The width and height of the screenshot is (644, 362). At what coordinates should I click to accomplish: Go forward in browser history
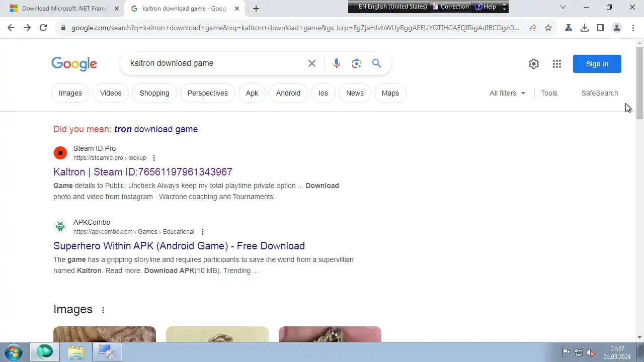(27, 28)
